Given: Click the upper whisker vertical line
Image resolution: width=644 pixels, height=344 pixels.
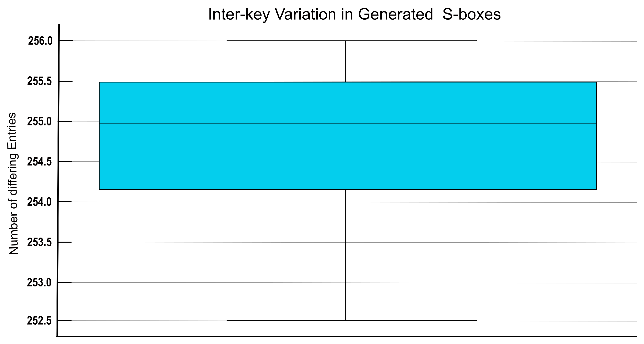Looking at the screenshot, I should point(346,61).
